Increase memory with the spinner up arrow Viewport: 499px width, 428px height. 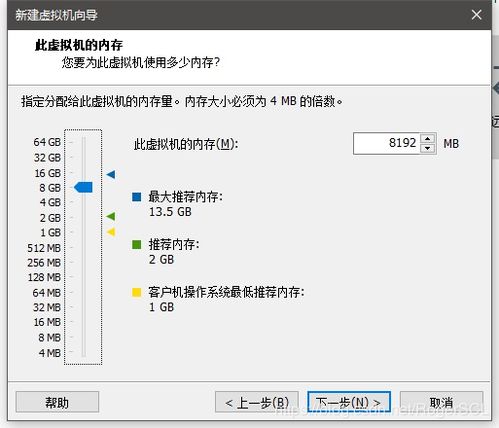coord(428,138)
